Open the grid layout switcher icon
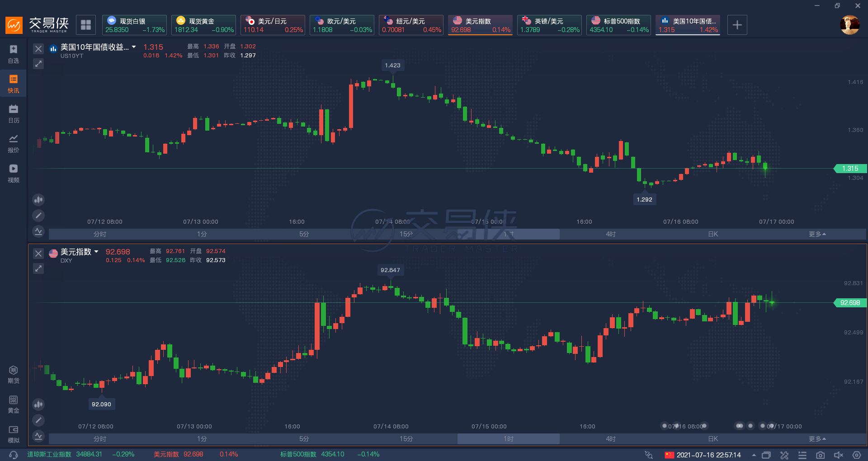Viewport: 868px width, 461px height. tap(86, 25)
